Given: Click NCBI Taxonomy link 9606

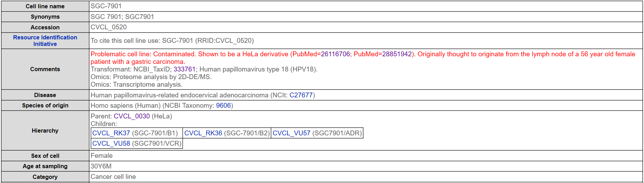Looking at the screenshot, I should point(223,106).
